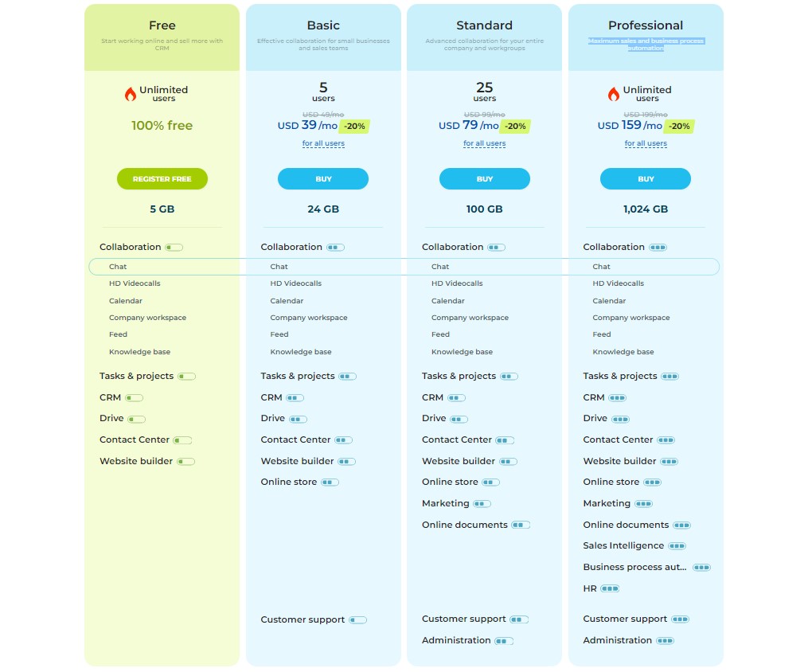Click the CRM level indicator in Basic plan
Screen dimensions: 812x672
pyautogui.click(x=296, y=398)
